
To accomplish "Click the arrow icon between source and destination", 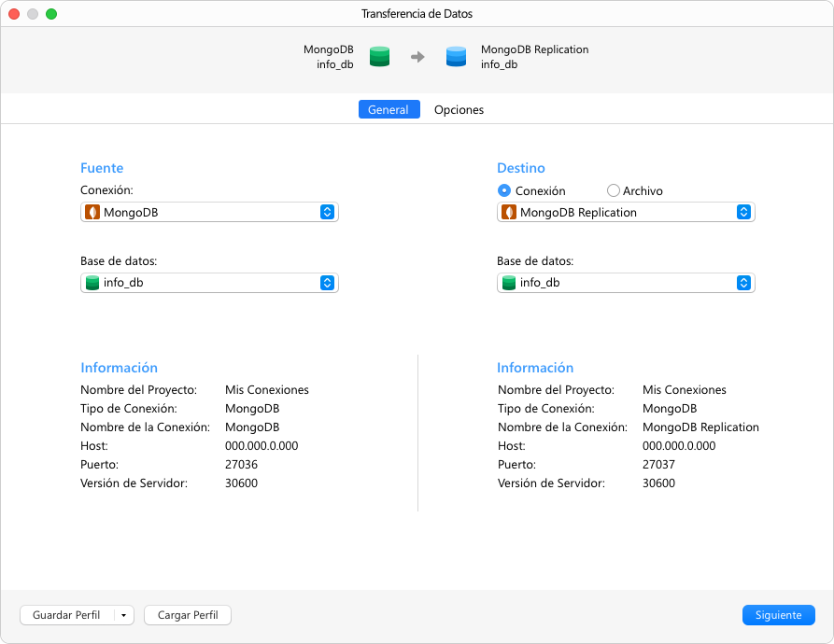I will [x=417, y=56].
